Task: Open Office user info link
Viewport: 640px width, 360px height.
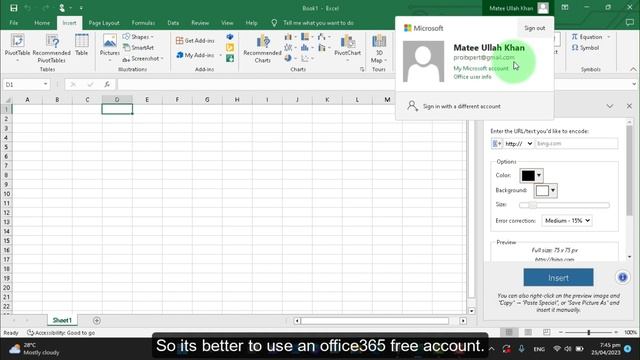Action: click(472, 77)
